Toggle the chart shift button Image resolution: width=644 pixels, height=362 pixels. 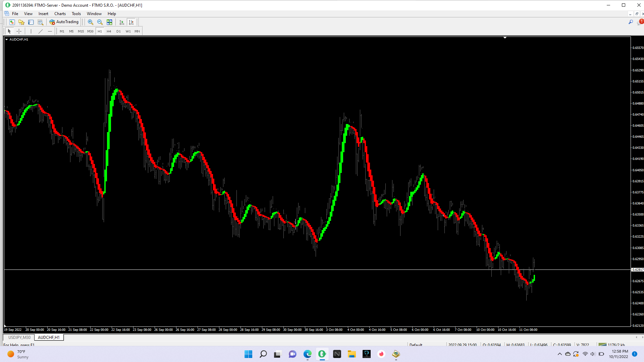131,22
